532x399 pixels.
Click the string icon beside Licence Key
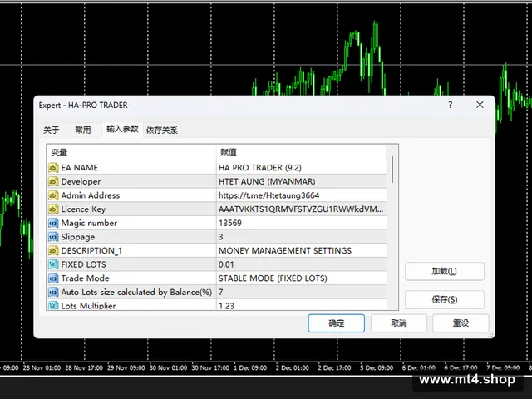click(x=53, y=209)
